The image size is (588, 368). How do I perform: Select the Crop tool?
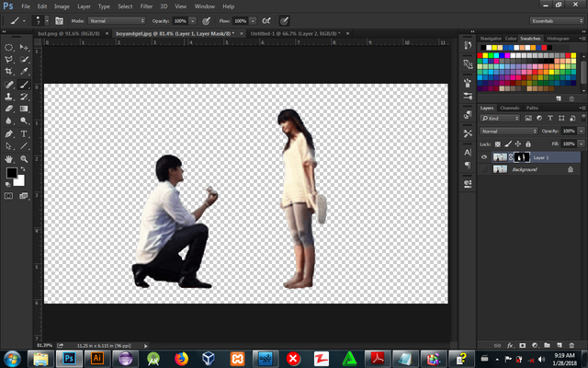click(x=8, y=71)
